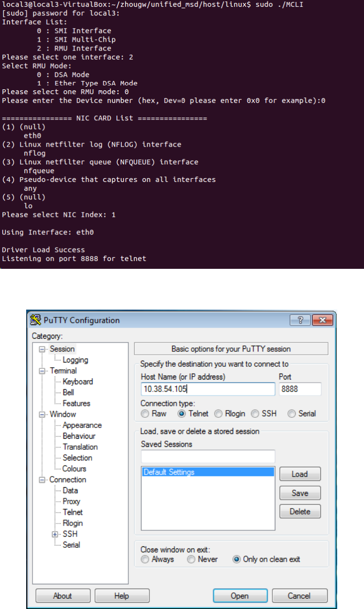Screen dimensions: 364x609
Task: Click 'Driver Load Success' terminal line
Action: [43, 250]
